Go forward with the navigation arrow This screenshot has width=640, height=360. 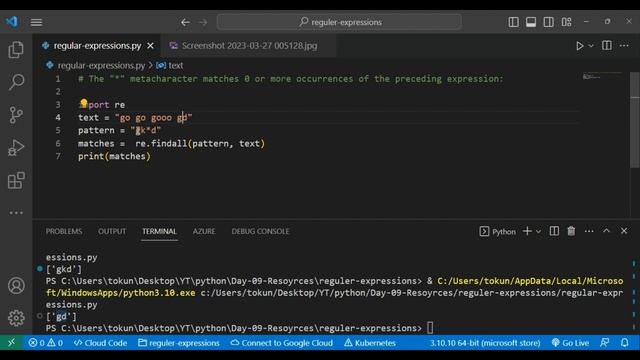pyautogui.click(x=203, y=22)
